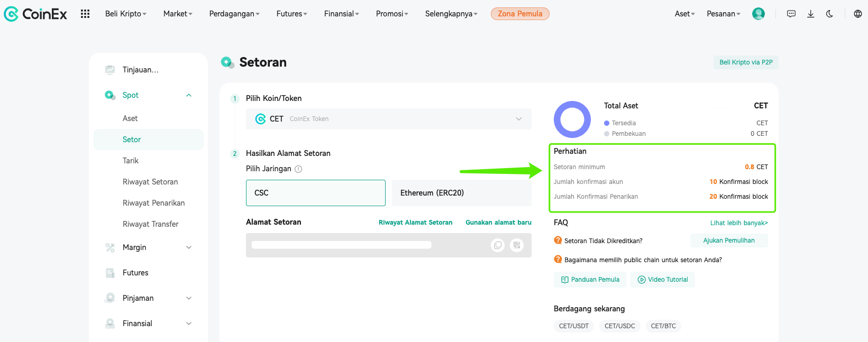Click the download app icon
Viewport: 868px width, 342px height.
coord(810,14)
